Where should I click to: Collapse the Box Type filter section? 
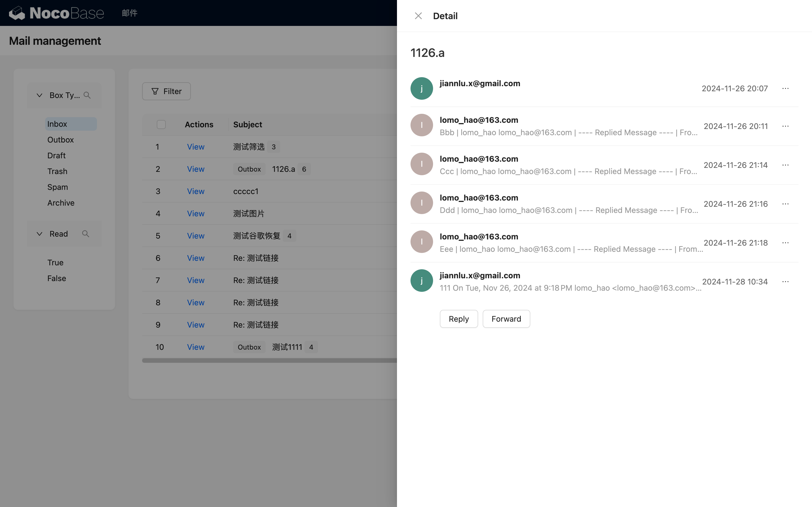tap(39, 95)
